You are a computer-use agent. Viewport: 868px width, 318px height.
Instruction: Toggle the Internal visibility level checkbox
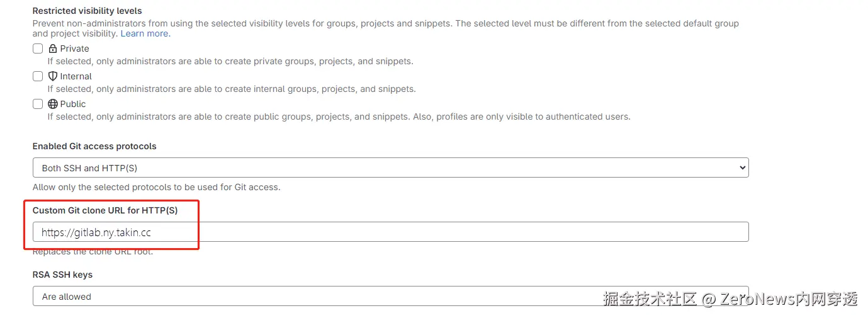(38, 76)
